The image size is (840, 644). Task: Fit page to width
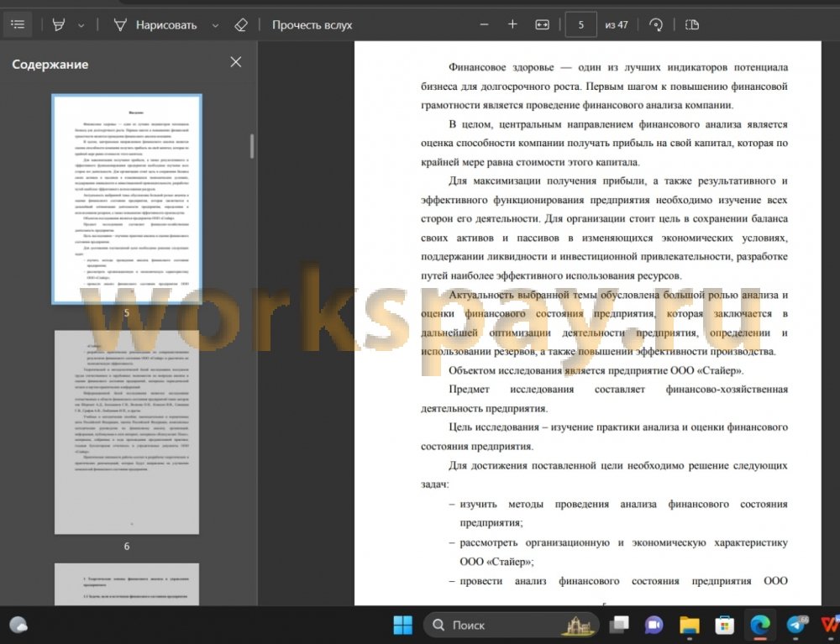click(x=542, y=24)
